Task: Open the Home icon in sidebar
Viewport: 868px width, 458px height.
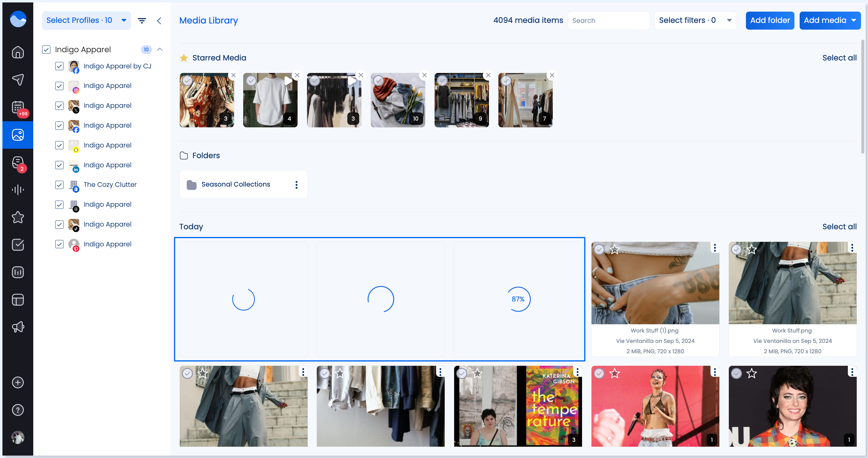Action: tap(18, 52)
